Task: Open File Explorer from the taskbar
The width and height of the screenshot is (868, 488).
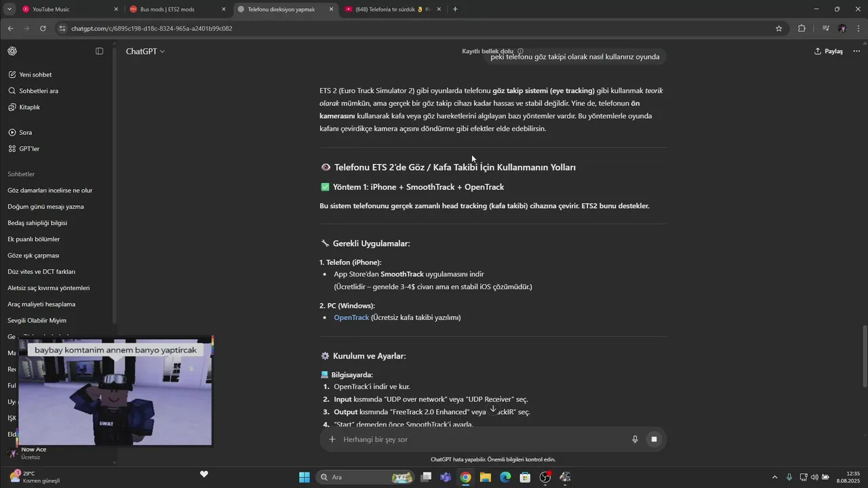Action: pyautogui.click(x=486, y=477)
